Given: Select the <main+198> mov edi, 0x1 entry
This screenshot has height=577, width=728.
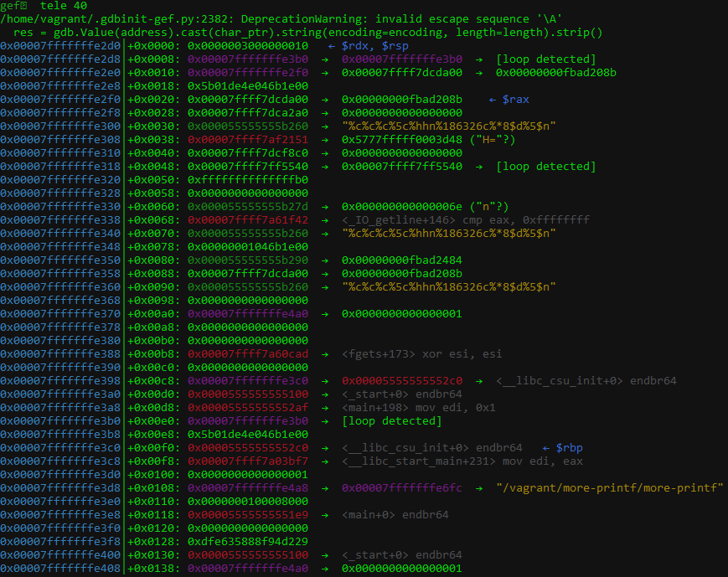Looking at the screenshot, I should [x=418, y=408].
